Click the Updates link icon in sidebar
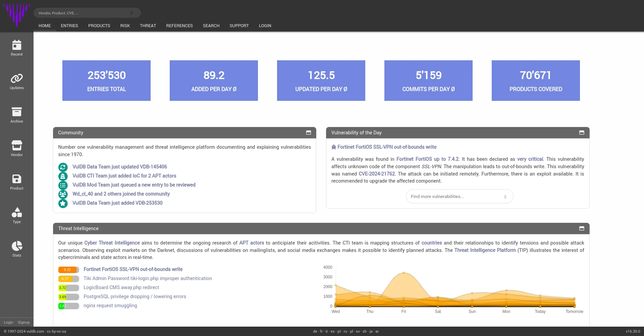Viewport: 644px width, 336px height. pyautogui.click(x=16, y=79)
